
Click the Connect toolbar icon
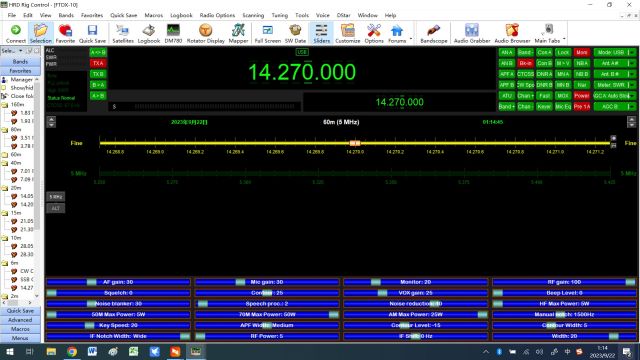[16, 33]
